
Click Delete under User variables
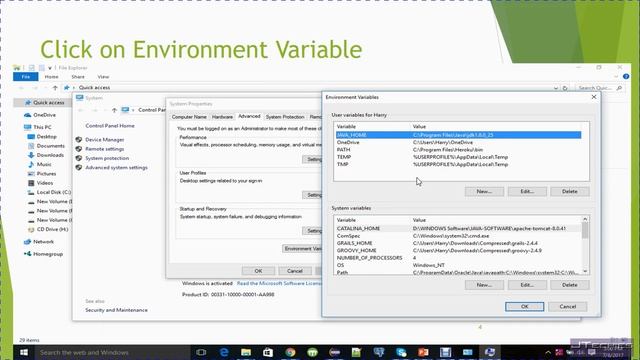(569, 191)
